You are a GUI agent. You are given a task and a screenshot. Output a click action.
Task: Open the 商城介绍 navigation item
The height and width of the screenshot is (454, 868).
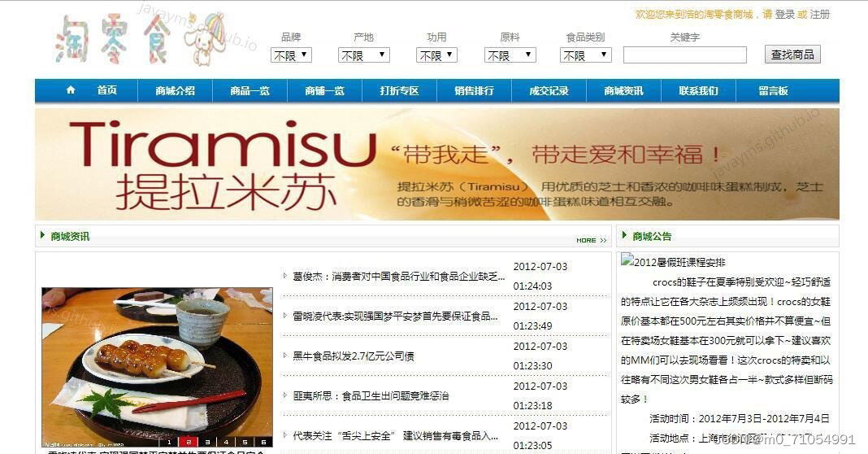pyautogui.click(x=175, y=90)
